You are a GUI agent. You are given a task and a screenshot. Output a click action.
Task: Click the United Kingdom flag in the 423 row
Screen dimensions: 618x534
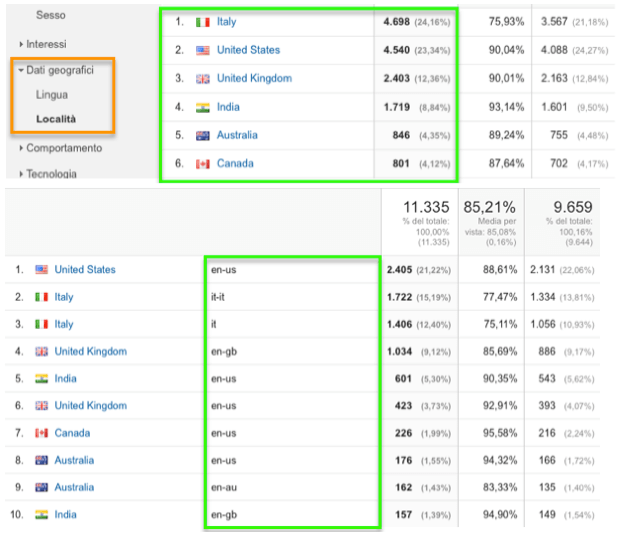coord(41,406)
